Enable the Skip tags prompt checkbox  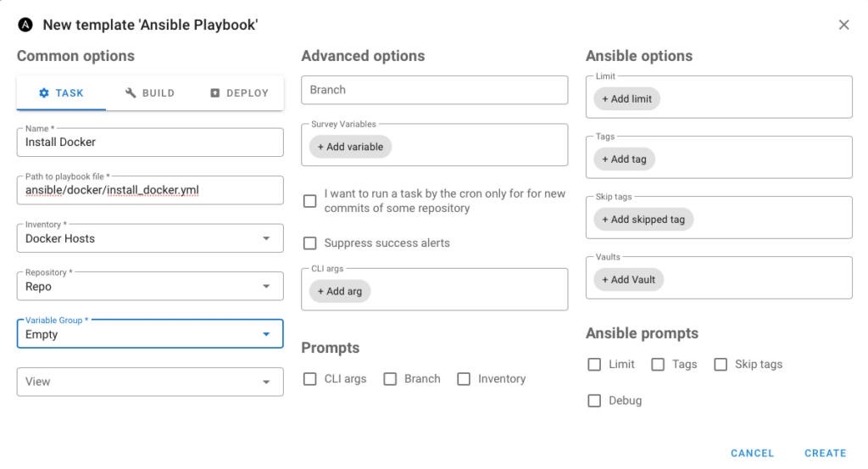point(721,365)
